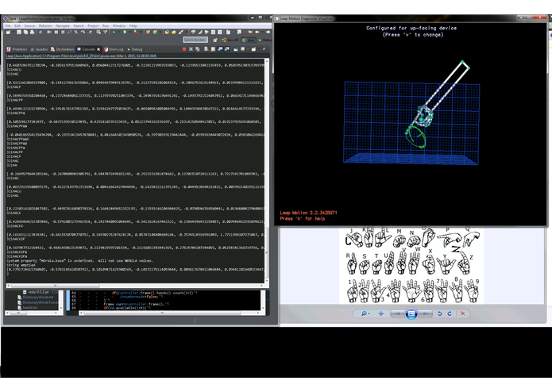Click the New file toolbar icon
This screenshot has height=392, width=552.
8,32
